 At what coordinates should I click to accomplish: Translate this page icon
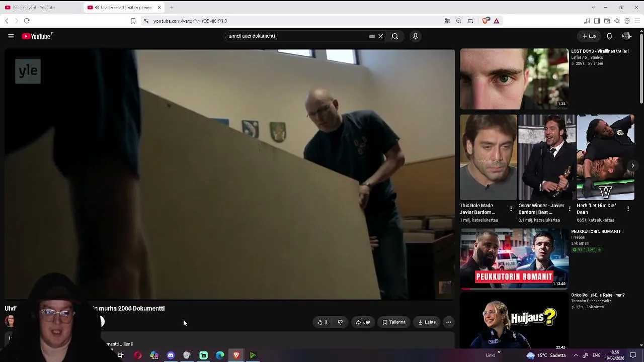click(447, 21)
